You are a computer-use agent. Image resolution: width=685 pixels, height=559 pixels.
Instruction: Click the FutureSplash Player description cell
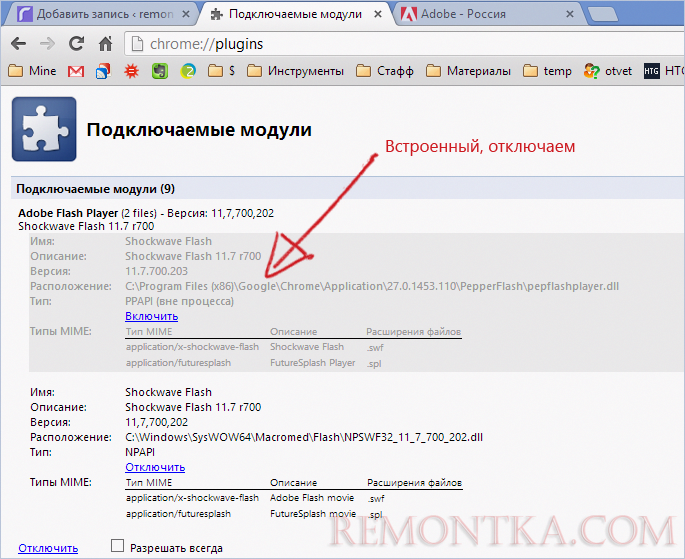[x=313, y=363]
